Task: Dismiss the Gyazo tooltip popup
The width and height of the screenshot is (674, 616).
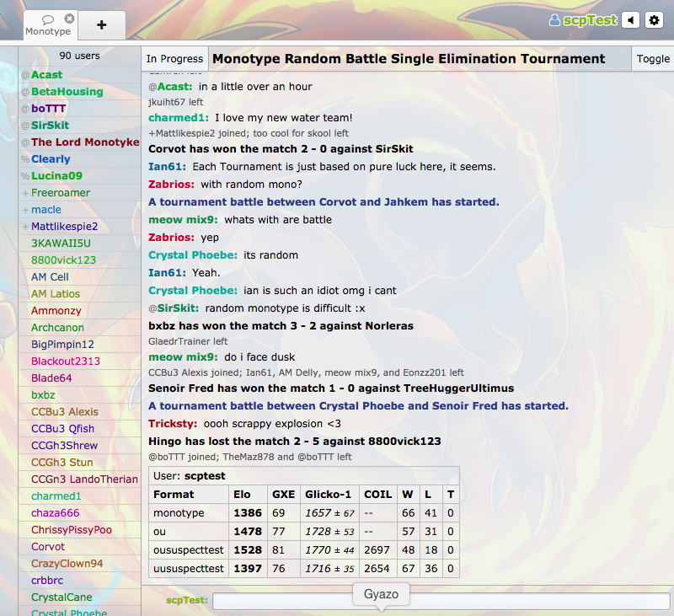Action: [381, 594]
